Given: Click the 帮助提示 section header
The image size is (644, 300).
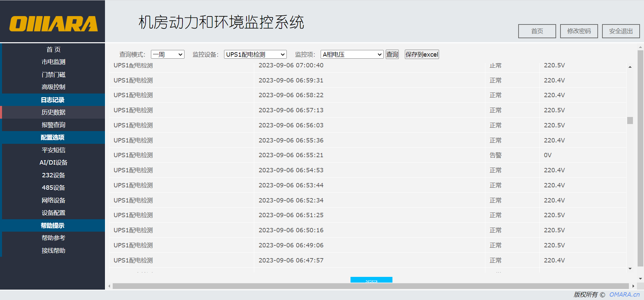Looking at the screenshot, I should [53, 226].
